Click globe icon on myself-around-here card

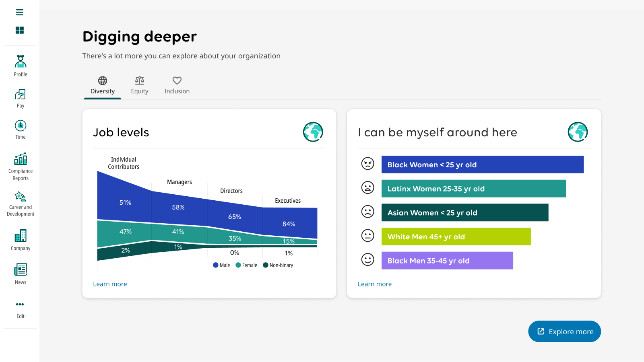point(578,132)
